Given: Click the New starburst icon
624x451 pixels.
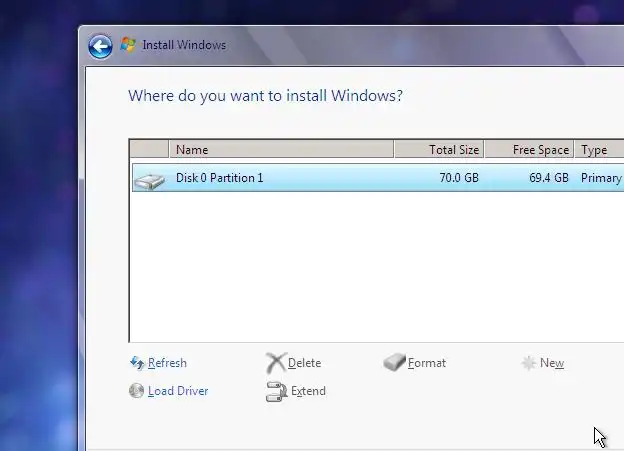Looking at the screenshot, I should coord(528,363).
